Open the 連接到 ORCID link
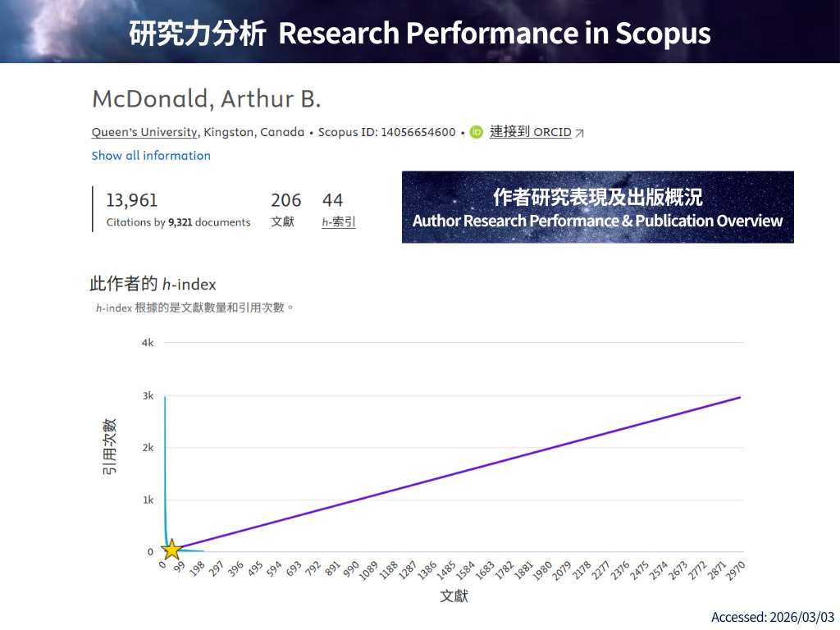 point(530,132)
